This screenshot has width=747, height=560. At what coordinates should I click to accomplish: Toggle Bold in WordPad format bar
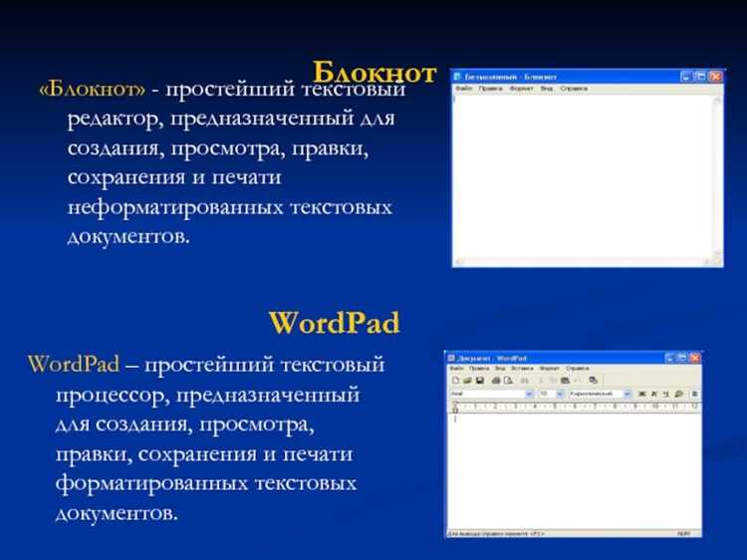642,395
